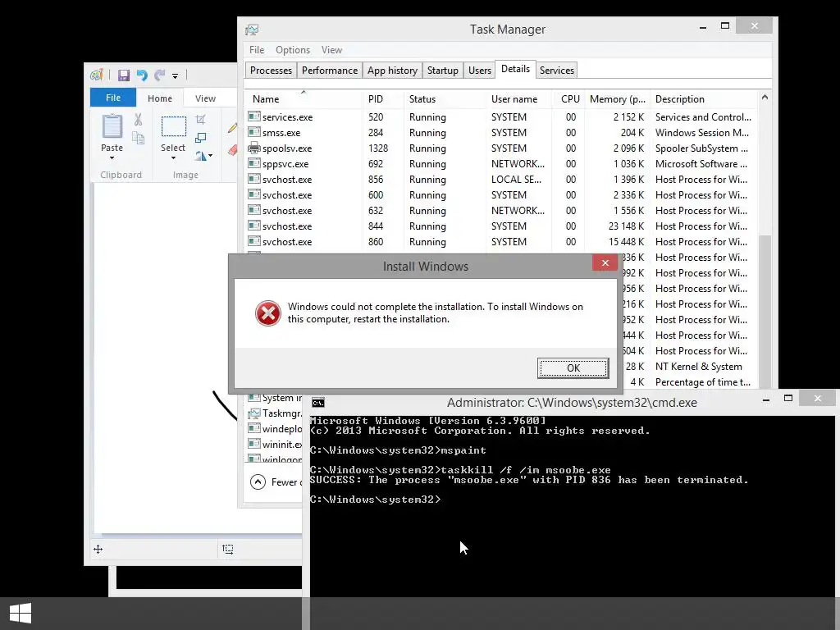Sort by the Memory column header

pos(617,99)
